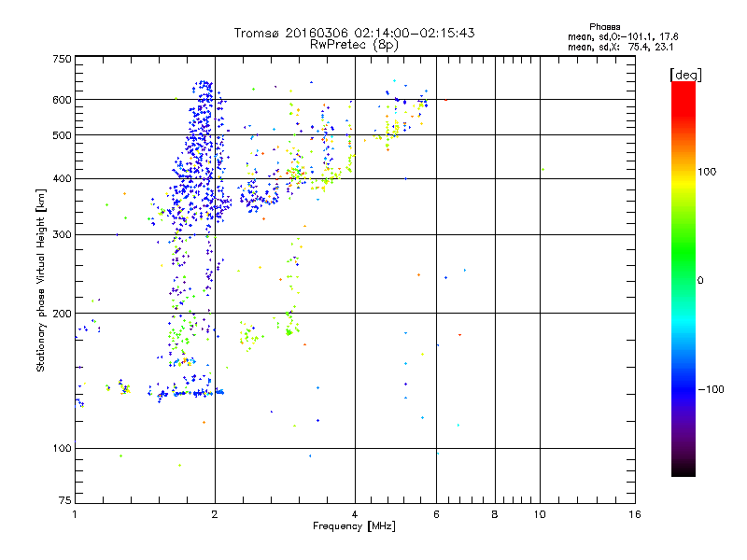Image resolution: width=747 pixels, height=560 pixels.
Task: Click the isolated green data point near 10 MHz
Action: tap(543, 169)
